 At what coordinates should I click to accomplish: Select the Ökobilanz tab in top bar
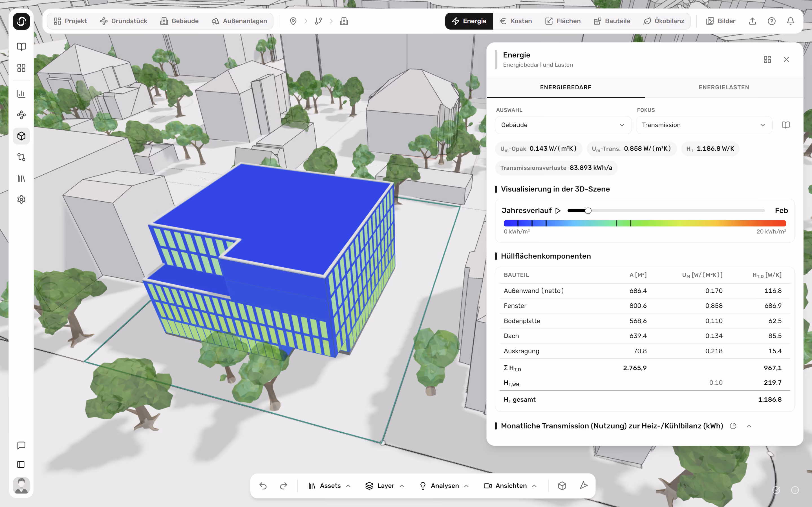(664, 21)
